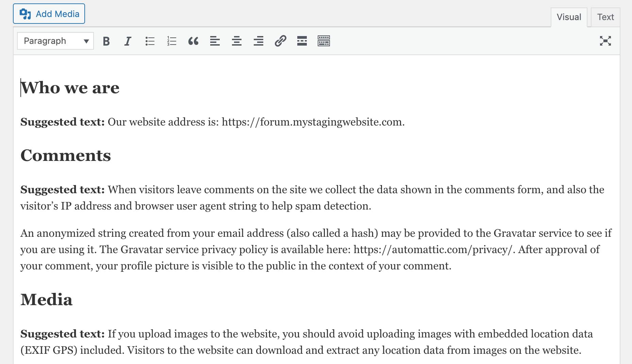Click the 'Who we are' heading

point(70,88)
